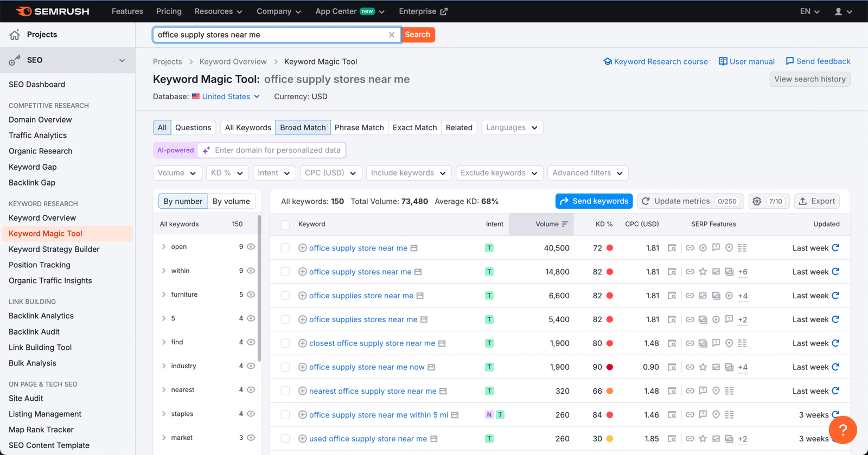Switch to the Phrase Match tab

[x=359, y=127]
